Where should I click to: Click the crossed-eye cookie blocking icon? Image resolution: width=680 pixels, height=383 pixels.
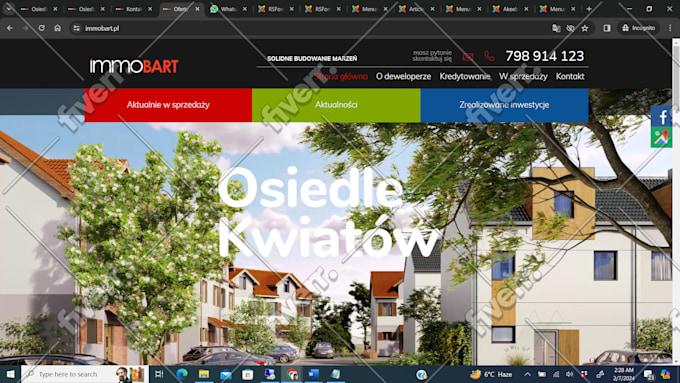(570, 28)
